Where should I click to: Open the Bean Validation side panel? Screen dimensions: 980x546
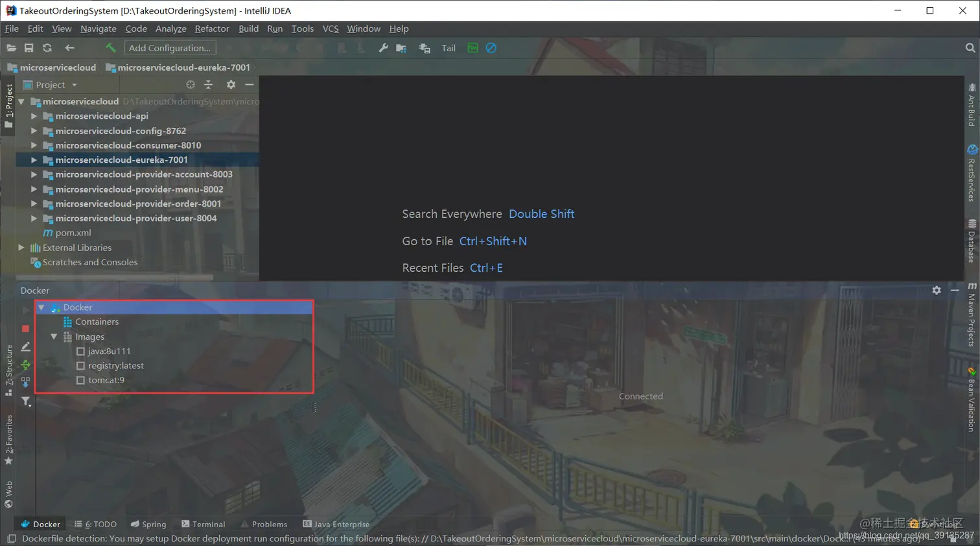972,400
